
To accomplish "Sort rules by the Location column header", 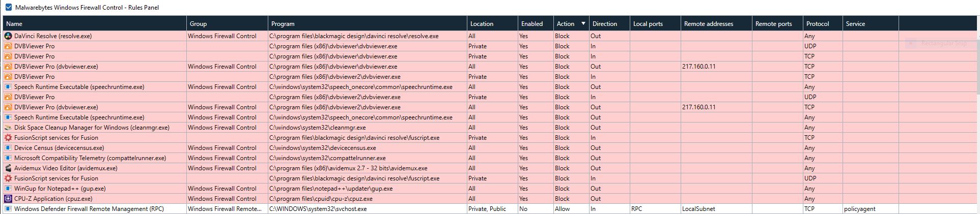I will (x=492, y=24).
